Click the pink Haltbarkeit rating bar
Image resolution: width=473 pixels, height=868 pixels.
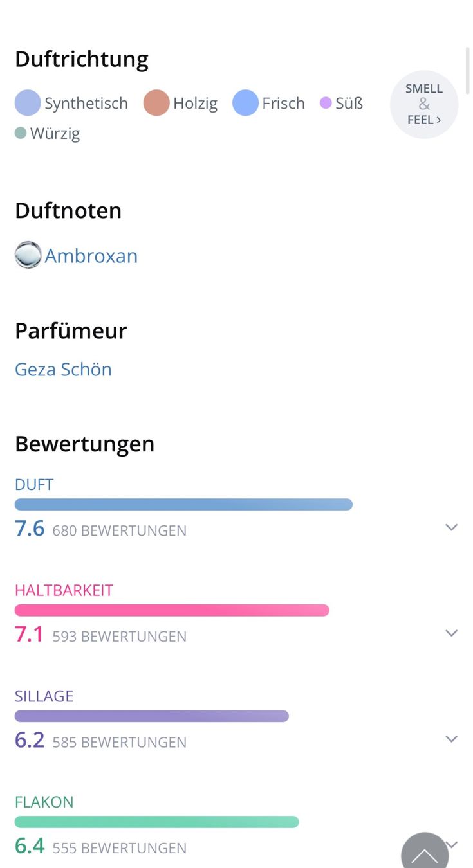tap(172, 610)
